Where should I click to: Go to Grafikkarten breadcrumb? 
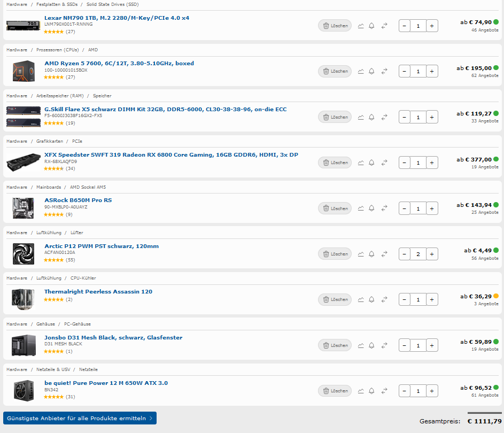(50, 141)
